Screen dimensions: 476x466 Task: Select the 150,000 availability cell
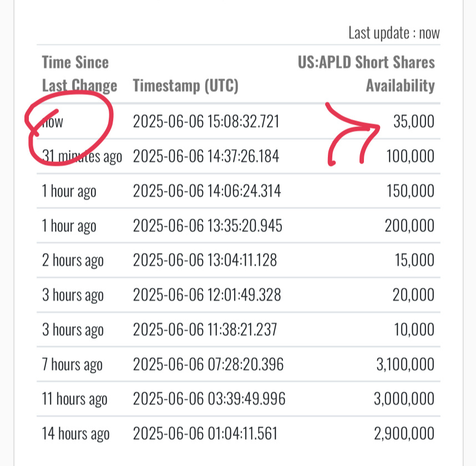(410, 191)
